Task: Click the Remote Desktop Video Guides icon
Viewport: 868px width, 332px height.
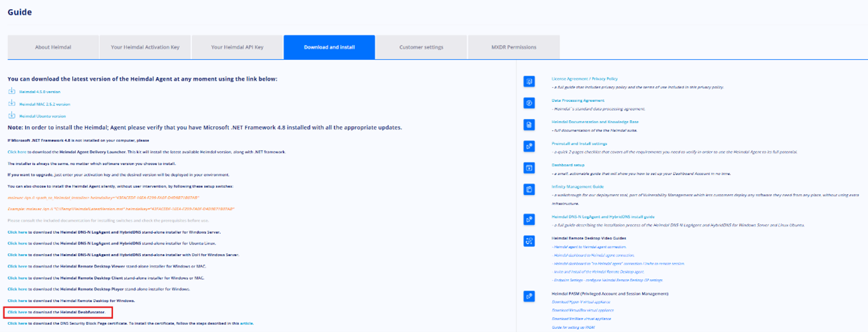Action: 529,241
